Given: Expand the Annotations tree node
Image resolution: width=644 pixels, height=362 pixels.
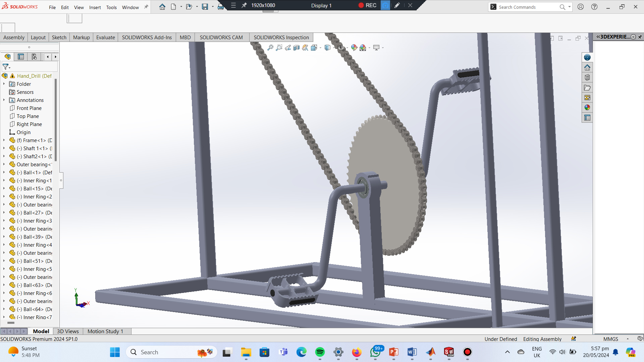Looking at the screenshot, I should point(4,100).
